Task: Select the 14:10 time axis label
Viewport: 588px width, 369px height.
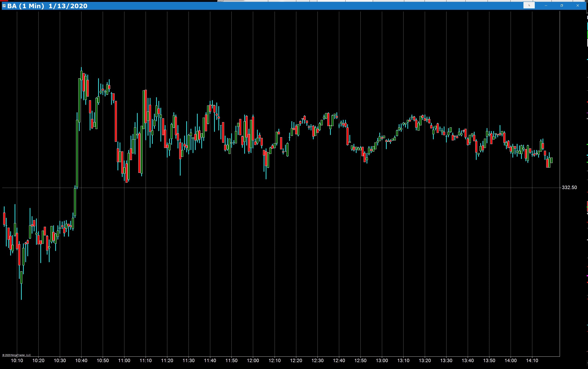Action: (x=532, y=361)
